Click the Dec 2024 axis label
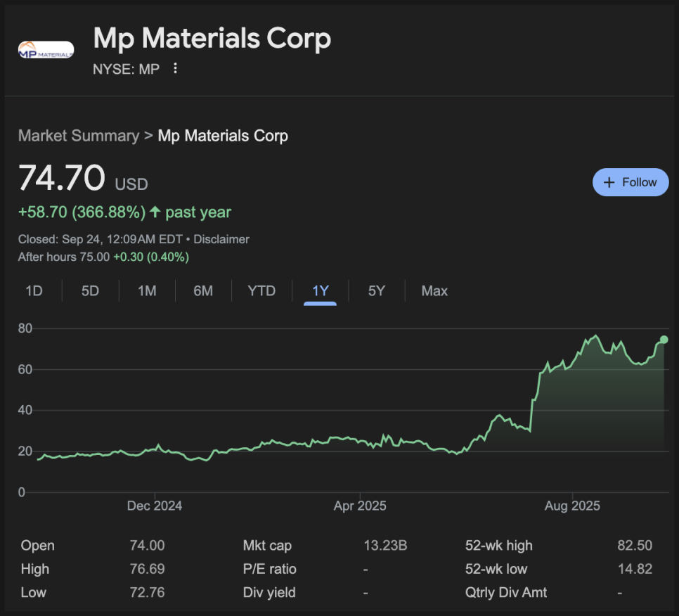The height and width of the screenshot is (616, 679). [155, 506]
